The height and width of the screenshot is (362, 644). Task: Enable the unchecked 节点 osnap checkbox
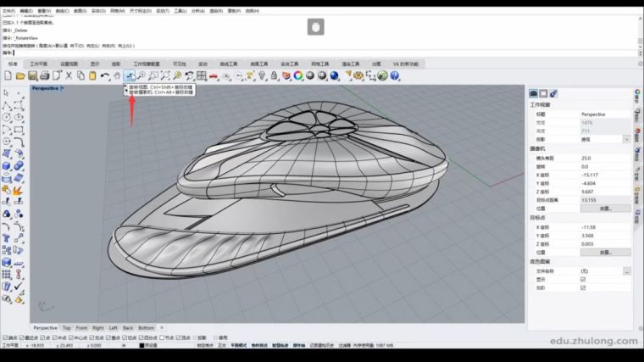162,337
